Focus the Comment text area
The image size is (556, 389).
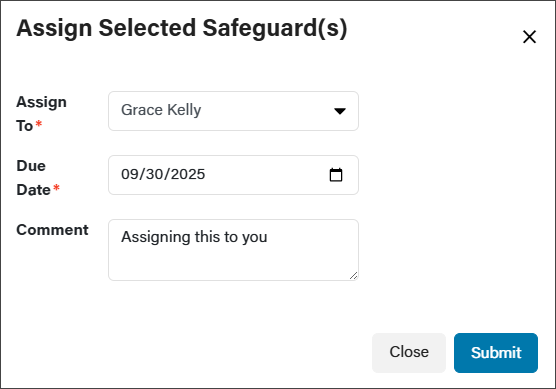point(233,250)
